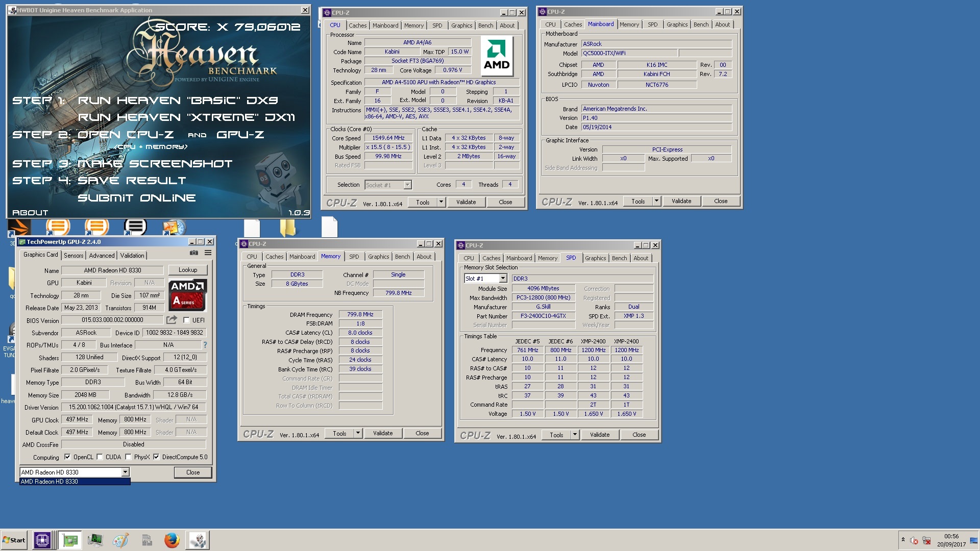Expand Tools arrow in CPU-Z CPU window
980x551 pixels.
point(441,202)
